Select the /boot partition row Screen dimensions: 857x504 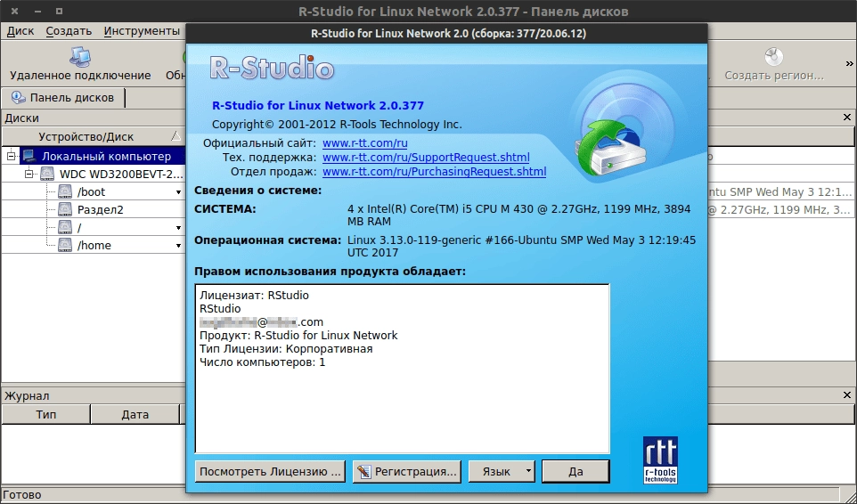pyautogui.click(x=93, y=191)
